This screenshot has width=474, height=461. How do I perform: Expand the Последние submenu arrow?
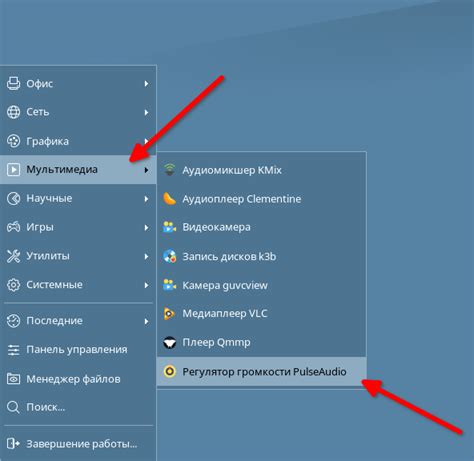pos(146,321)
